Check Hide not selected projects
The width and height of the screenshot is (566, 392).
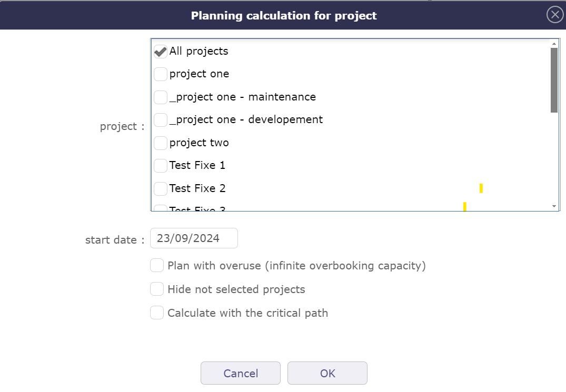[156, 289]
